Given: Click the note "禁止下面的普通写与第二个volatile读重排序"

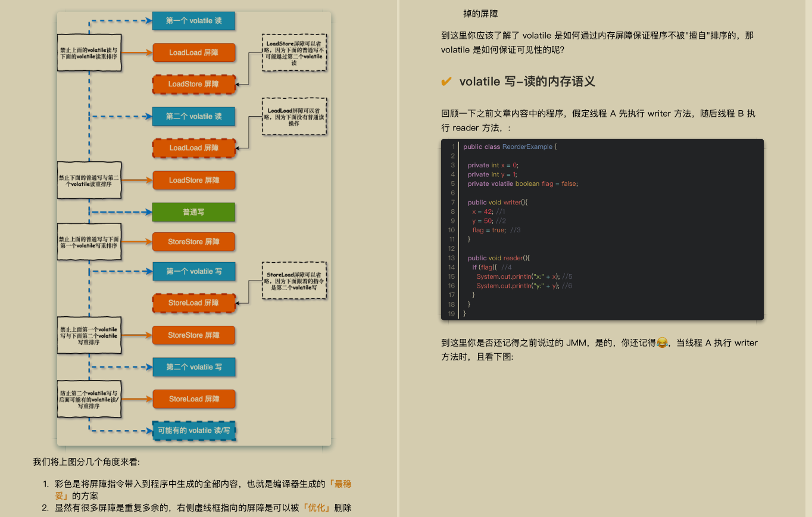Looking at the screenshot, I should coord(89,180).
